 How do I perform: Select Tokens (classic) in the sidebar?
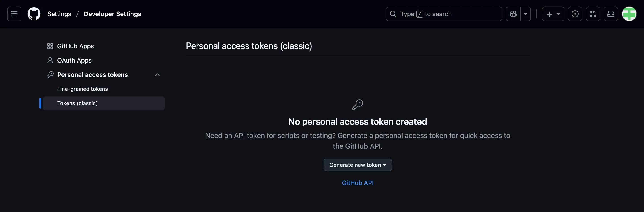[x=77, y=103]
